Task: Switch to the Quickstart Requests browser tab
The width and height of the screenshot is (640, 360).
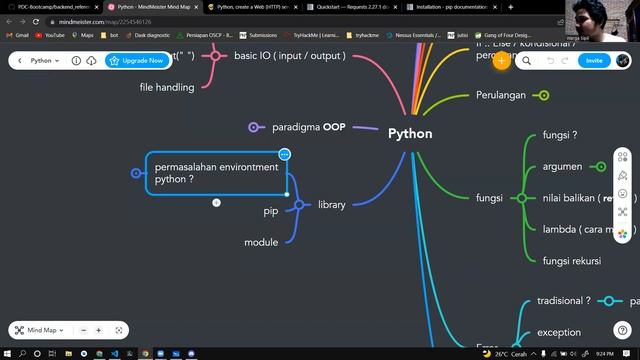Action: [x=351, y=7]
